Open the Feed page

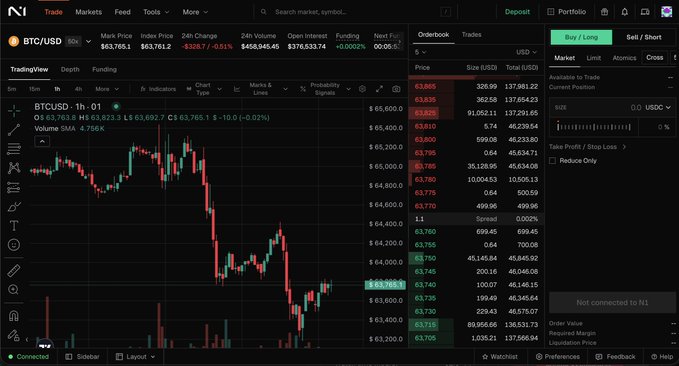pos(123,12)
